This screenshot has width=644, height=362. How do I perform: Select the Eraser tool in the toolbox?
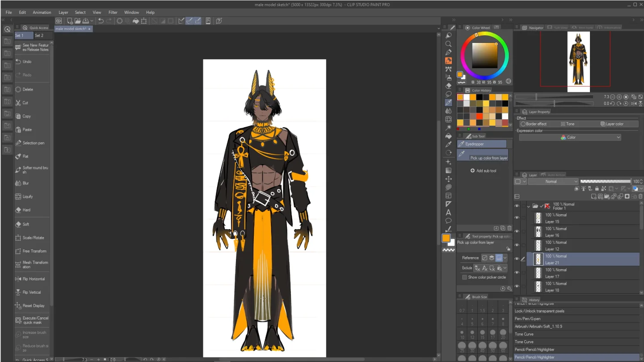(448, 86)
